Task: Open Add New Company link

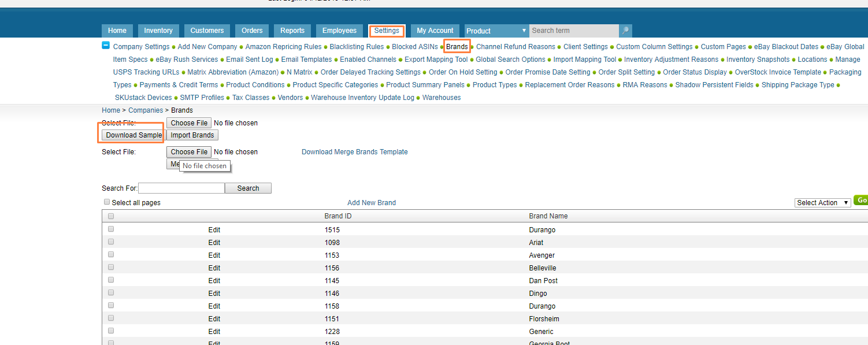Action: pyautogui.click(x=207, y=47)
